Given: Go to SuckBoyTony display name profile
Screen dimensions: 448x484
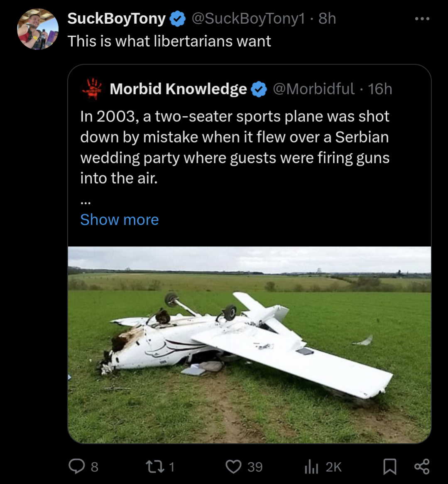Looking at the screenshot, I should pos(116,19).
